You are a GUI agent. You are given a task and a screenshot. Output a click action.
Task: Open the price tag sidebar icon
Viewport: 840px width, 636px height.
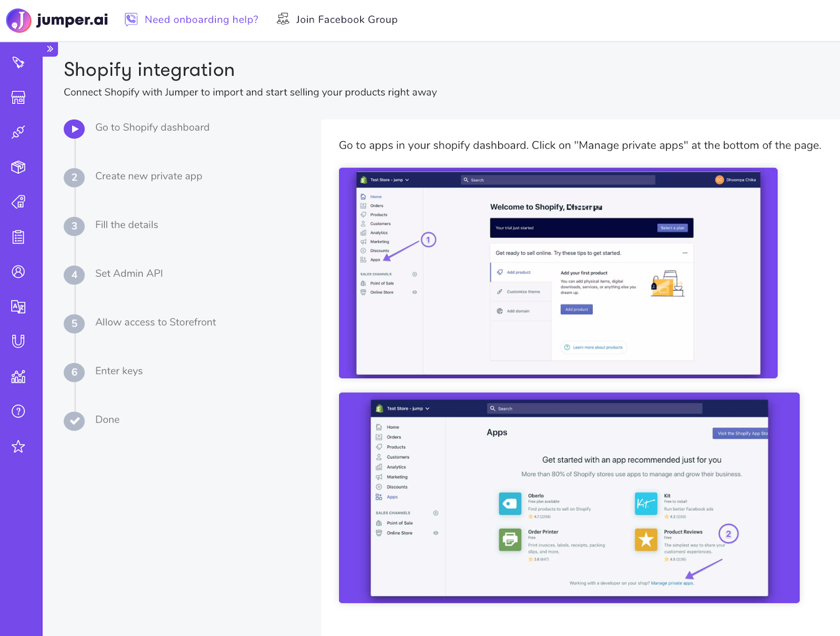pos(18,202)
